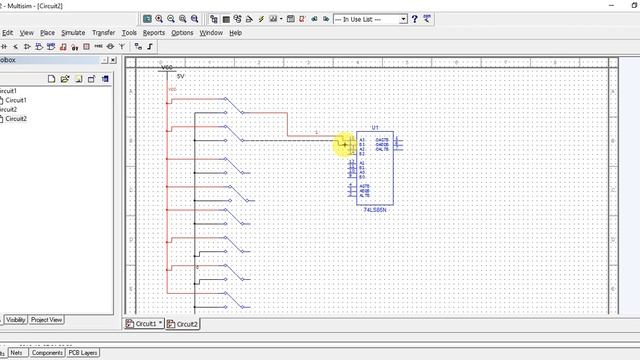Show the Design Toolbox toolbar icon
This screenshot has height=360, width=640.
[x=214, y=19]
